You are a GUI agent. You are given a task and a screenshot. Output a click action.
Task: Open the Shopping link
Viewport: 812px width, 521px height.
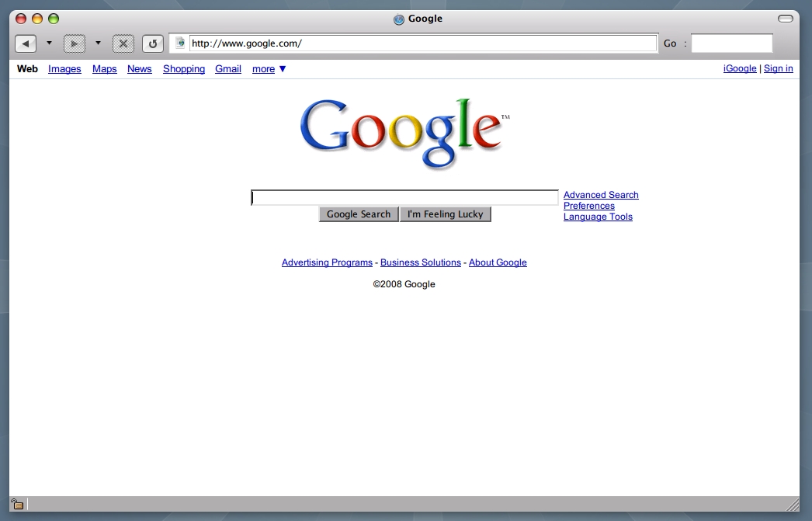(x=184, y=69)
